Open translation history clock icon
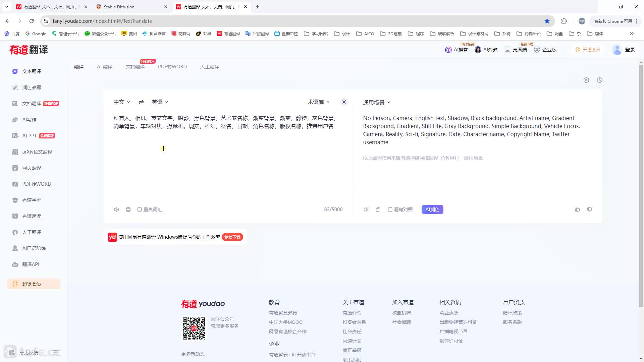644x362 pixels. 600,80
